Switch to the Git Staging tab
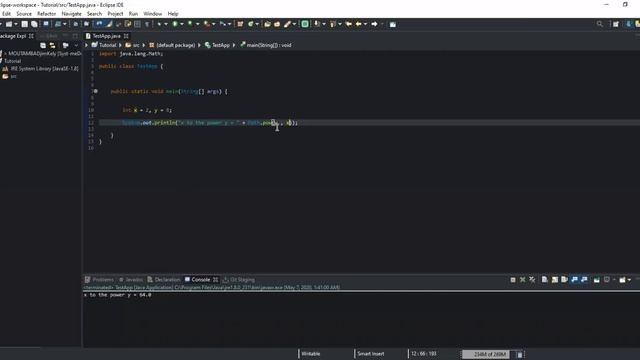The width and height of the screenshot is (640, 360). (x=239, y=280)
